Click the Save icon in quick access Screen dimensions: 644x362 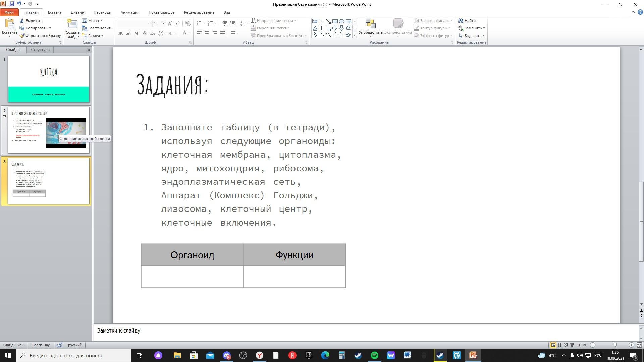[12, 4]
